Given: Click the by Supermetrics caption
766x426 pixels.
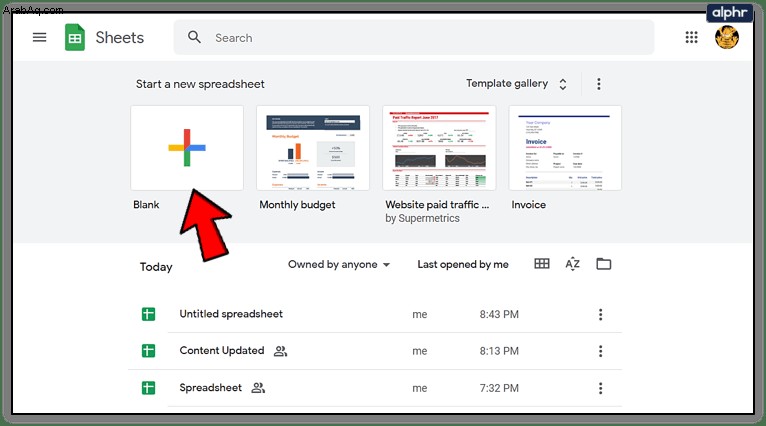Looking at the screenshot, I should click(422, 218).
